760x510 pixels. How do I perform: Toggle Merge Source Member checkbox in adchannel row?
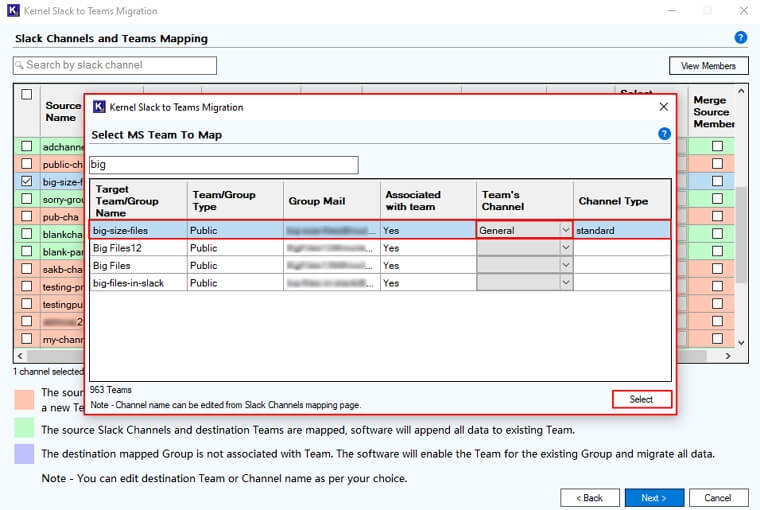(717, 146)
